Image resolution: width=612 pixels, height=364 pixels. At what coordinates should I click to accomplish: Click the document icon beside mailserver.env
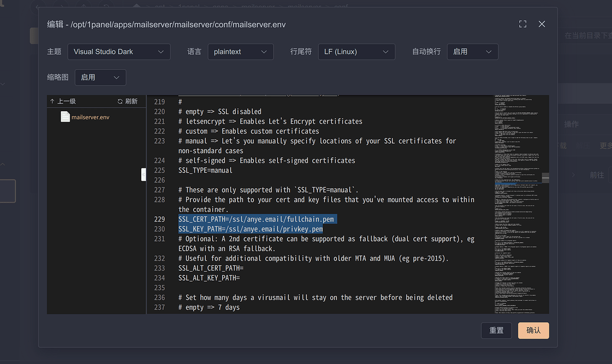pos(66,116)
